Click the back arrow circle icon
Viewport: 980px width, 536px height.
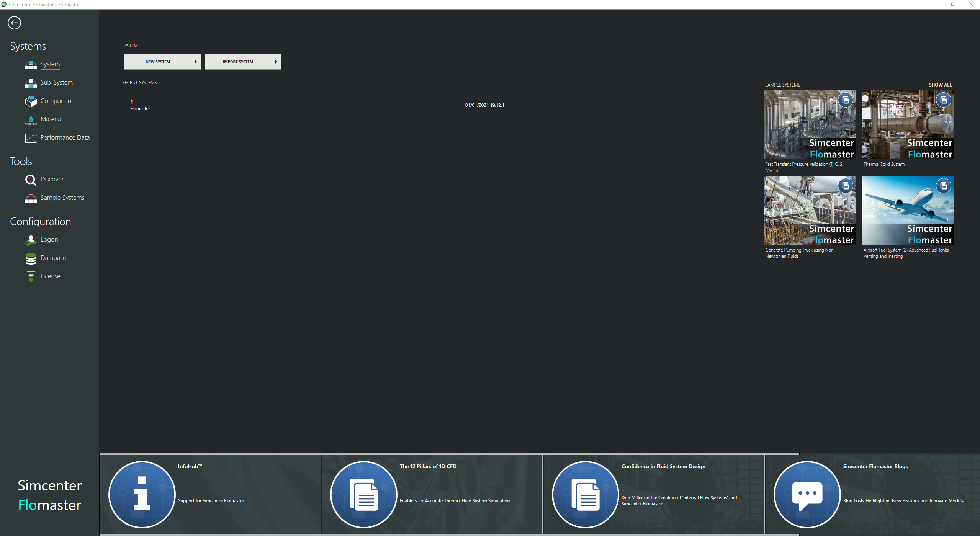click(x=14, y=23)
